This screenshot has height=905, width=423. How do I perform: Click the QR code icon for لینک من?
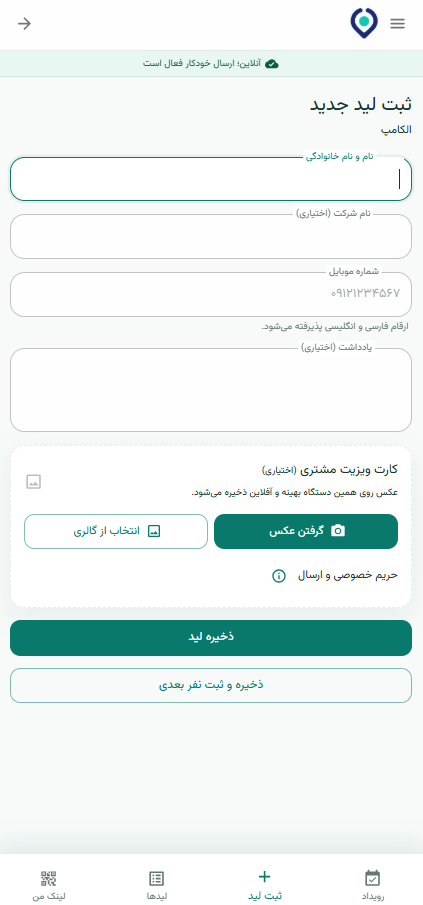click(x=48, y=878)
